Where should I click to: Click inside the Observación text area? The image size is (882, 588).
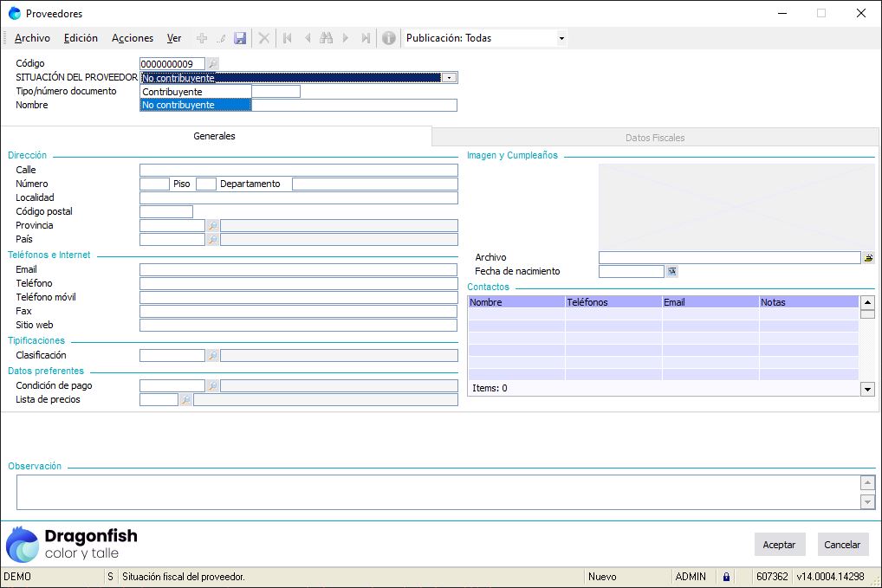[438, 493]
